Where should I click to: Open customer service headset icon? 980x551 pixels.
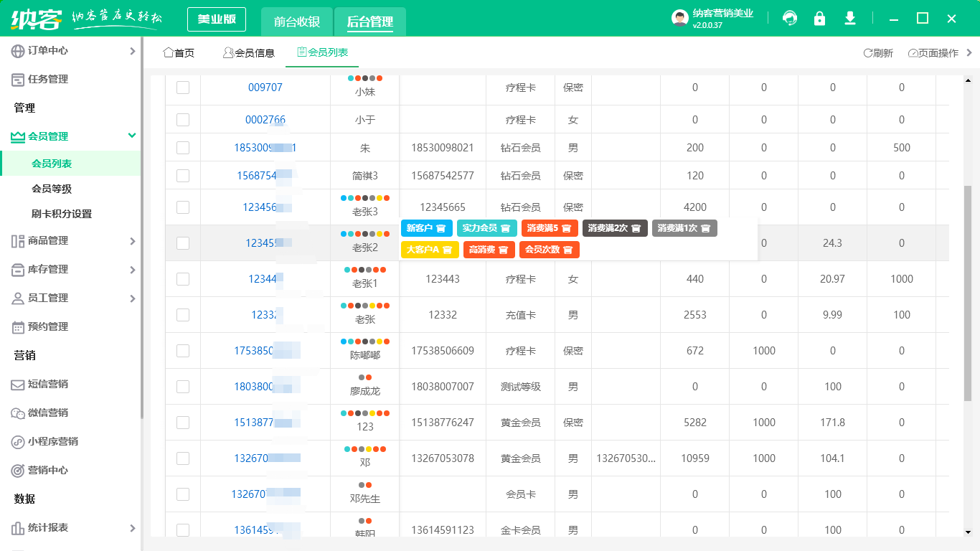coord(790,19)
